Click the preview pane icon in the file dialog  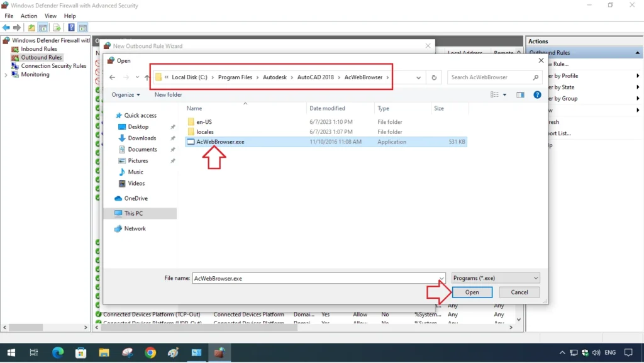[x=519, y=94]
